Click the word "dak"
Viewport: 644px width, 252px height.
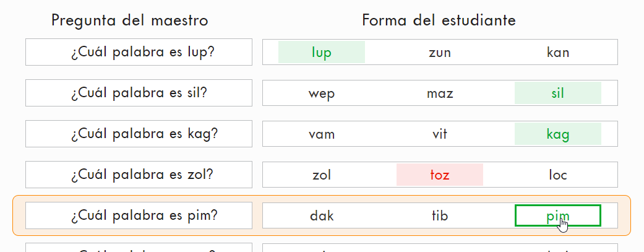pos(322,215)
